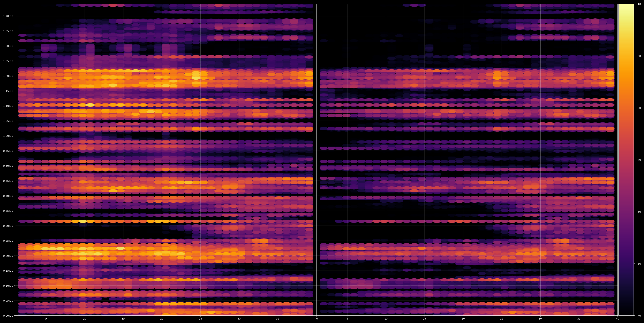The width and height of the screenshot is (644, 323).
Task: Click x-axis tick 30 of the left heatmap
Action: click(239, 319)
